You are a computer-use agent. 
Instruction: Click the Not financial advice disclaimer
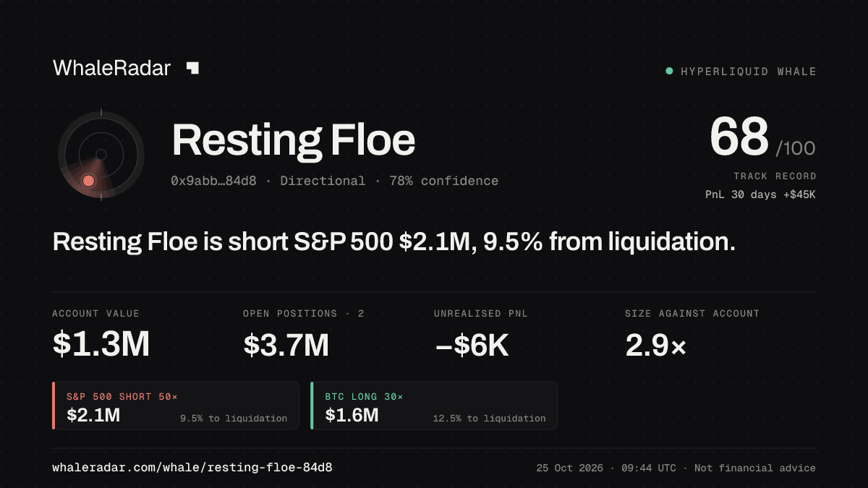[755, 468]
